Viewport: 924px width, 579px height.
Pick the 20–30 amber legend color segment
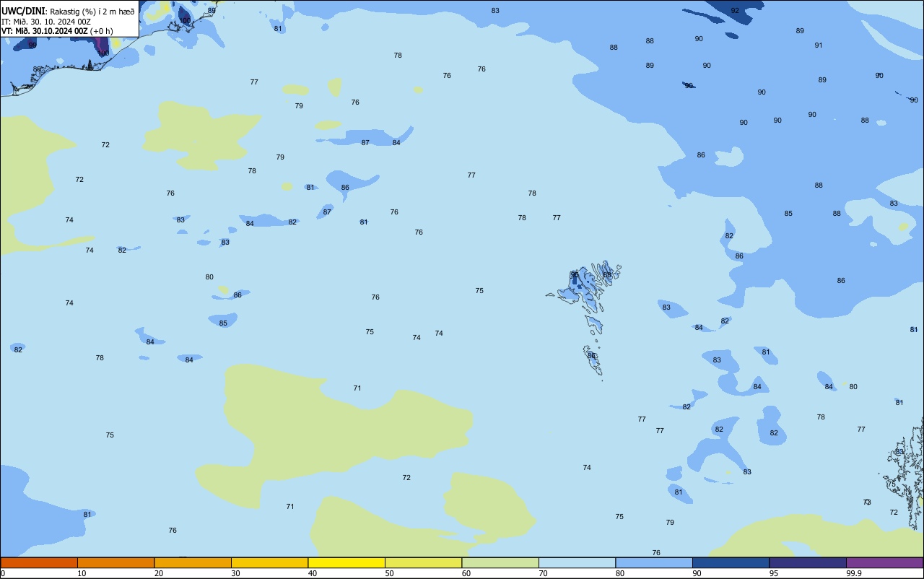tap(193, 562)
